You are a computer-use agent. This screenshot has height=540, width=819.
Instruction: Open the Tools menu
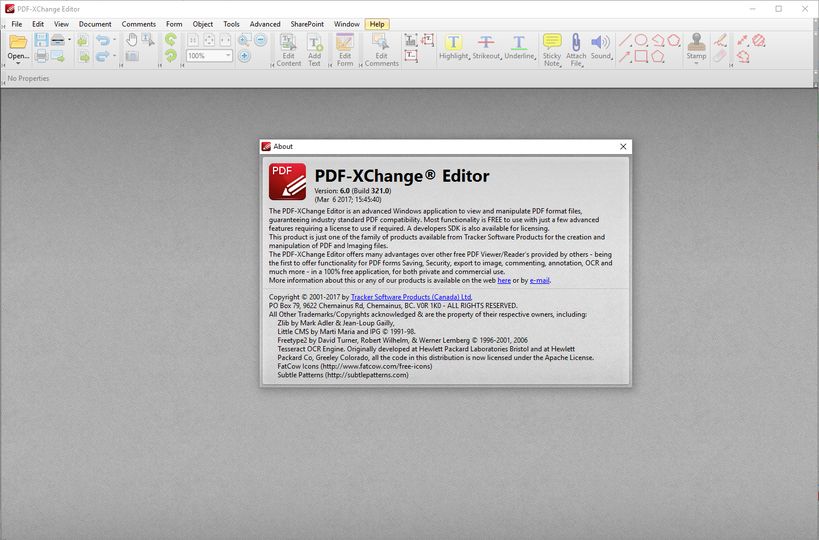pyautogui.click(x=231, y=24)
